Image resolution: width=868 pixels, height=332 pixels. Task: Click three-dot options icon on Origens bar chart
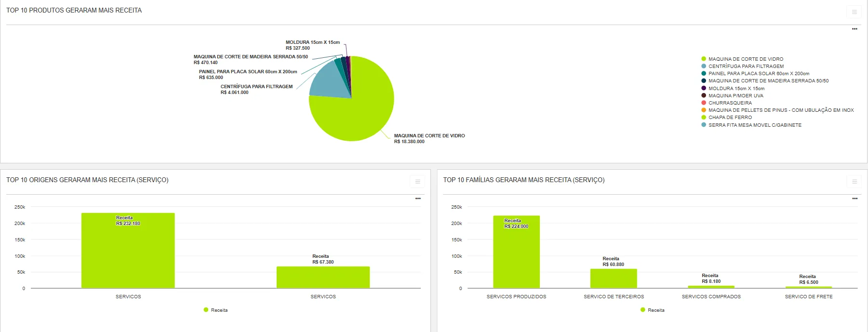pos(418,199)
